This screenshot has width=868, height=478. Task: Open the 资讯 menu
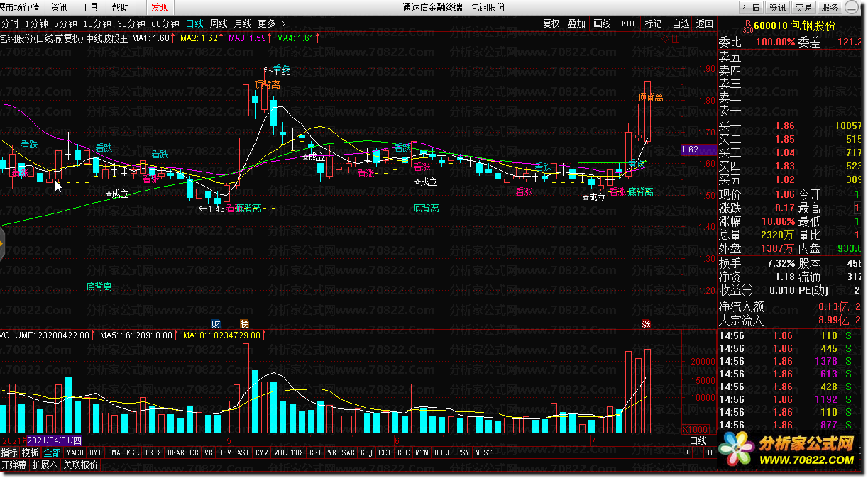point(60,7)
